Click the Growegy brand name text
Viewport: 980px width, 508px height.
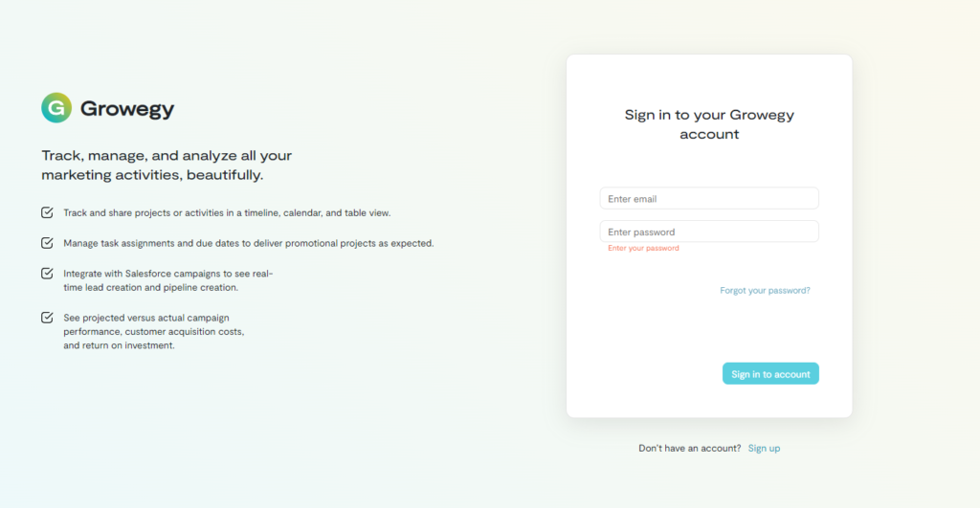[127, 109]
